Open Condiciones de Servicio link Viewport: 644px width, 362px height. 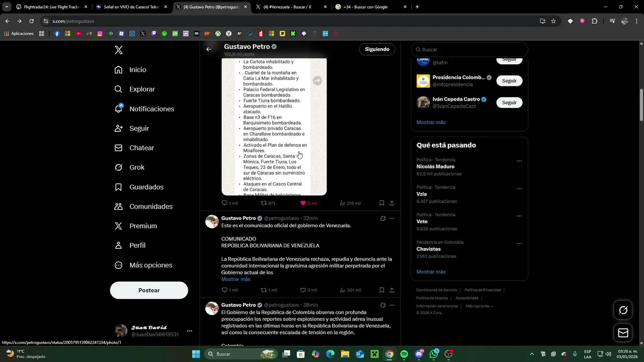pos(436,290)
